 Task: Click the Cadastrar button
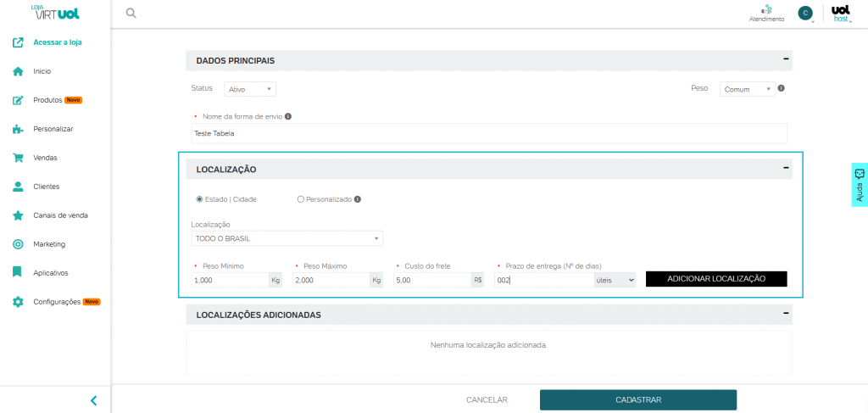tap(637, 399)
